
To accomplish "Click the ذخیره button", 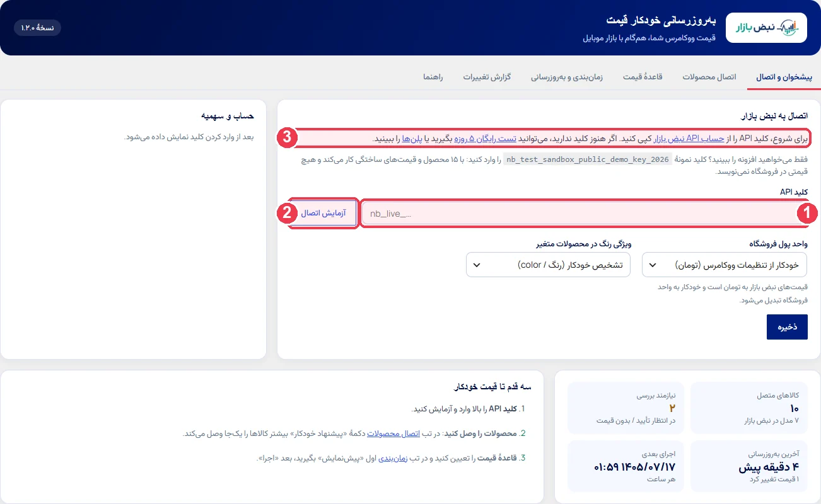I will coord(787,327).
